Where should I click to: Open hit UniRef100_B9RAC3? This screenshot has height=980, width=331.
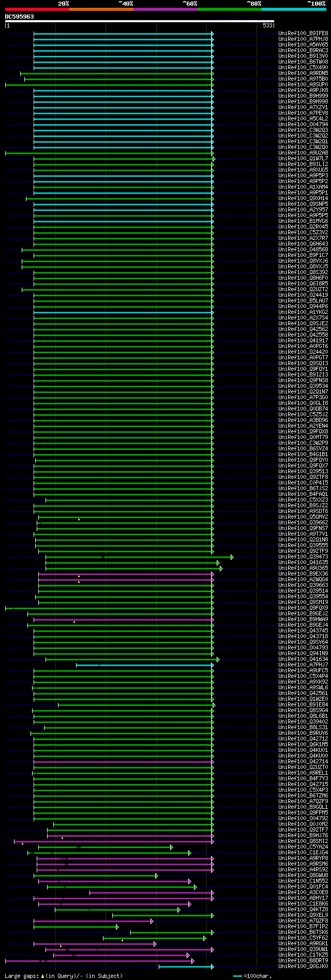[303, 50]
